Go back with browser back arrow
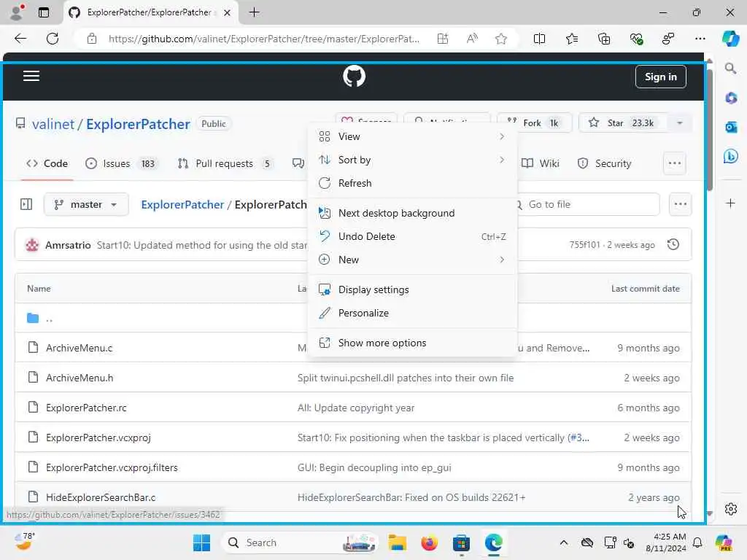 point(20,39)
